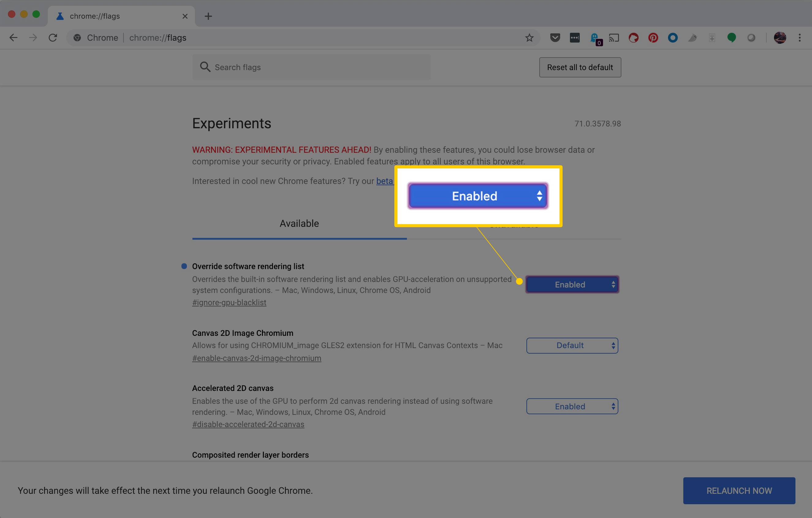Open Accelerated 2D canvas Enabled dropdown
The width and height of the screenshot is (812, 518).
[x=572, y=407]
